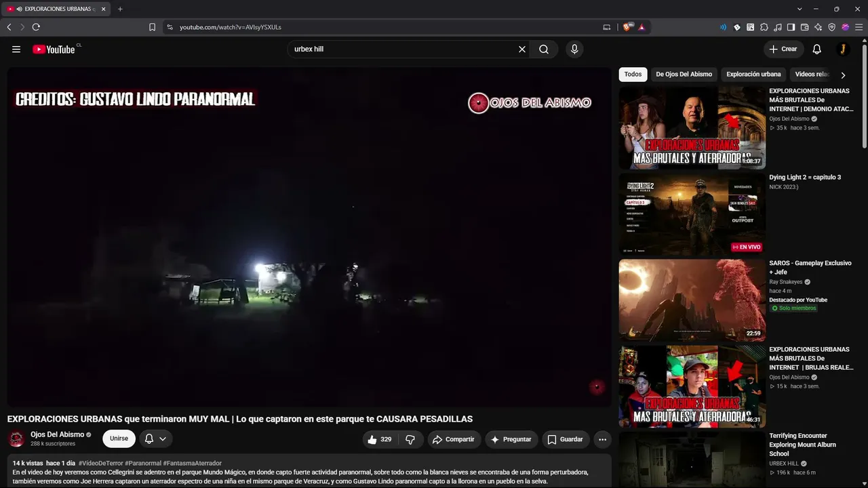Open the SAROS - Gameplay Exclusivo title

pos(810,267)
